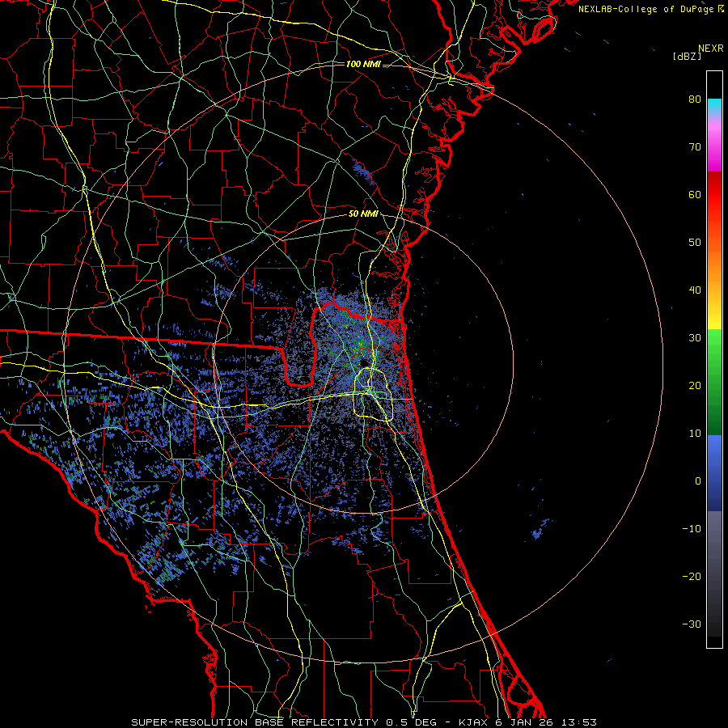Click the -30 dBZ scale value
This screenshot has width=728, height=728.
pyautogui.click(x=692, y=624)
